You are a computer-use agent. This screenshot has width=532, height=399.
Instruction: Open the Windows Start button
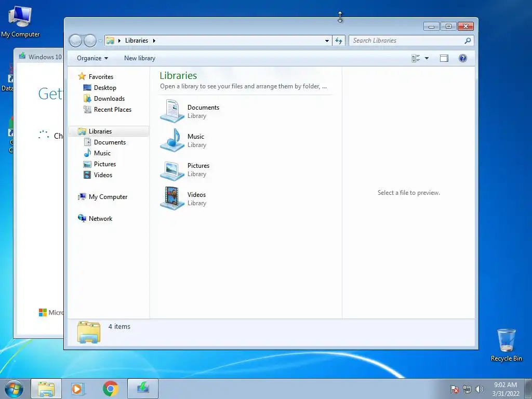[14, 389]
